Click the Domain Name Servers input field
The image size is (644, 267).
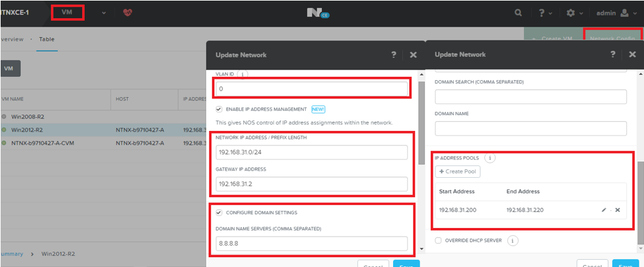(x=312, y=244)
